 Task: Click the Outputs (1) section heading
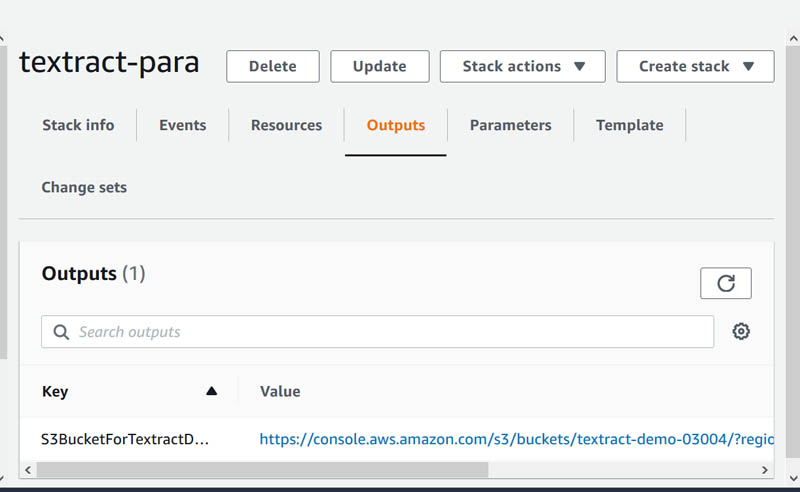point(93,274)
